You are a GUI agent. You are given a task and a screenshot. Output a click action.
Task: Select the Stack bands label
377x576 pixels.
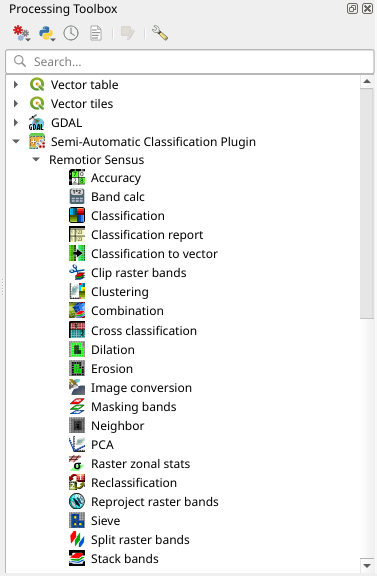pos(125,559)
